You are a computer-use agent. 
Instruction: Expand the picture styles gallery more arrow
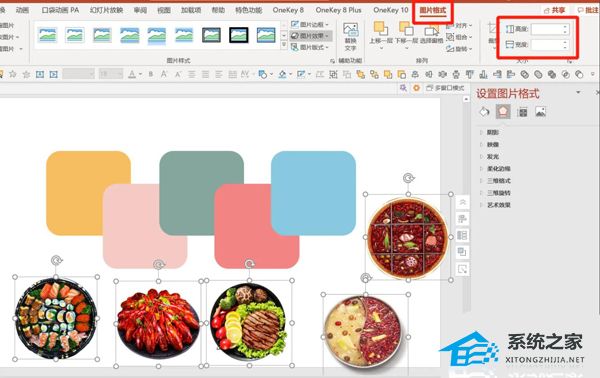tap(284, 45)
